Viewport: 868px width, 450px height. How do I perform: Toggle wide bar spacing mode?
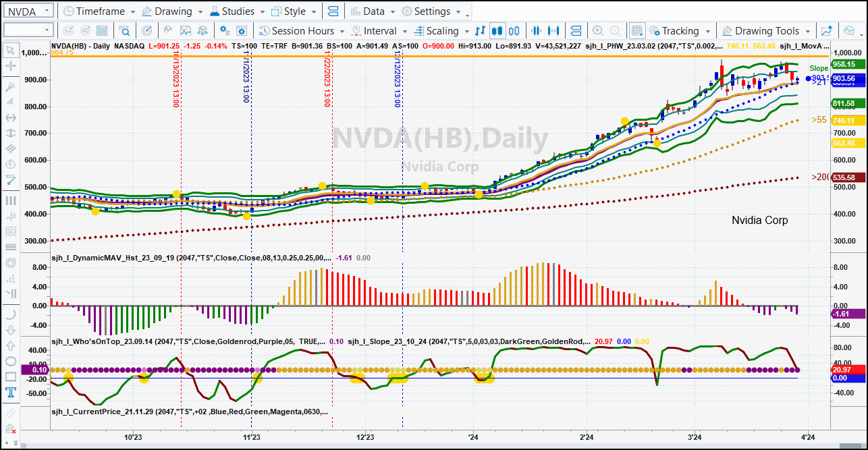(x=554, y=31)
